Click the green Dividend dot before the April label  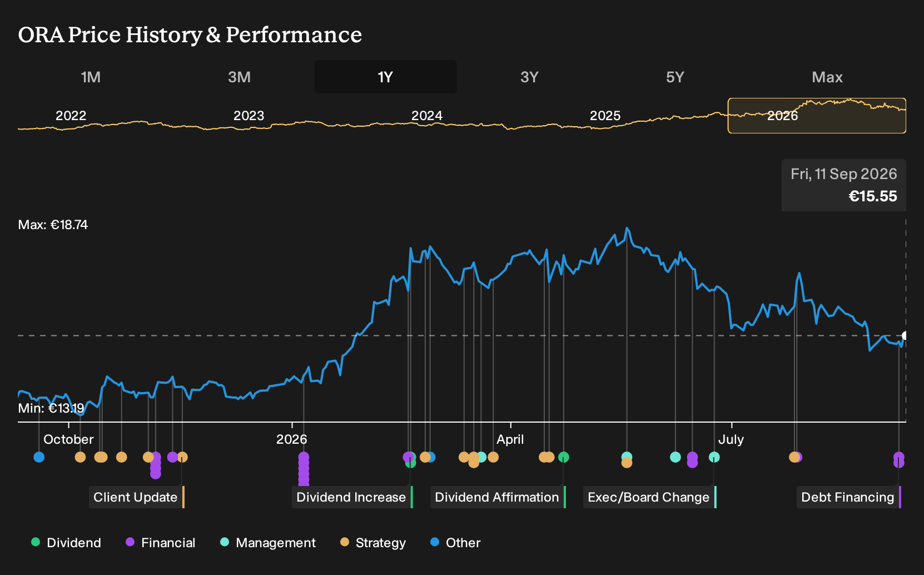(x=411, y=463)
